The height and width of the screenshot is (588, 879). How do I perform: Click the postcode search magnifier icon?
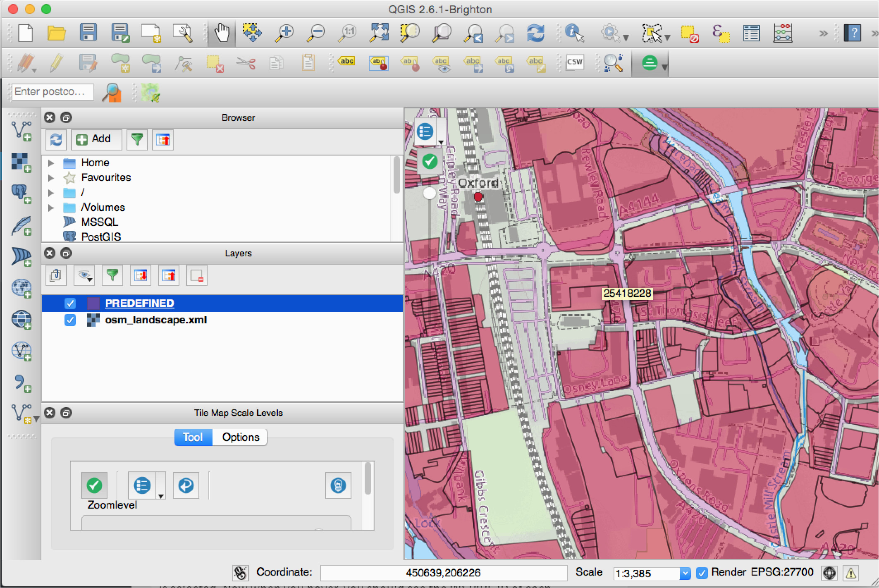112,92
